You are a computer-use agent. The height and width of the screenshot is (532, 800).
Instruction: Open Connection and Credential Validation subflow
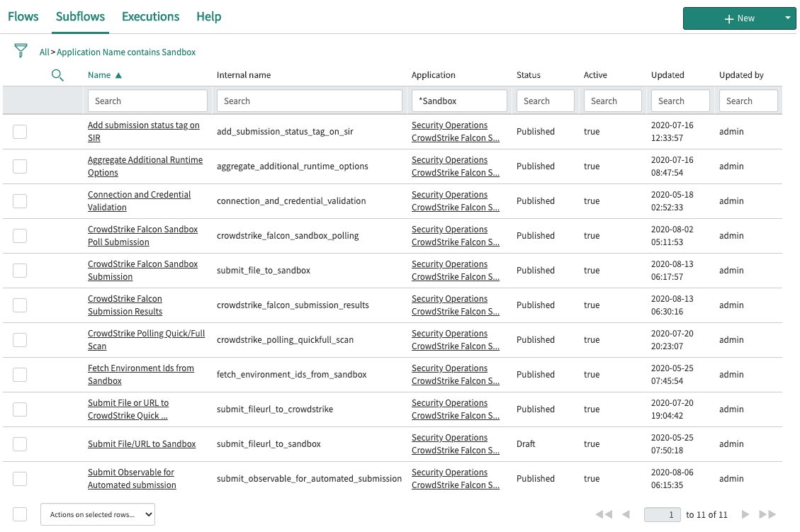point(139,201)
